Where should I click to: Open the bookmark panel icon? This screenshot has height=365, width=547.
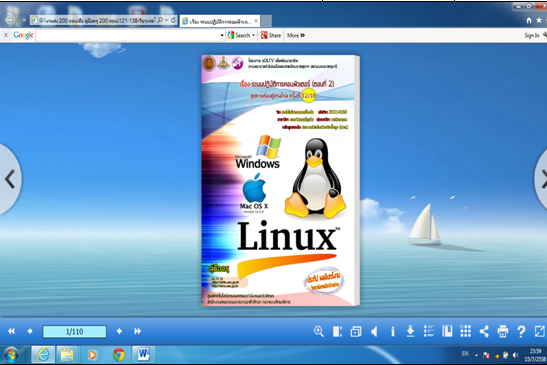coord(447,331)
